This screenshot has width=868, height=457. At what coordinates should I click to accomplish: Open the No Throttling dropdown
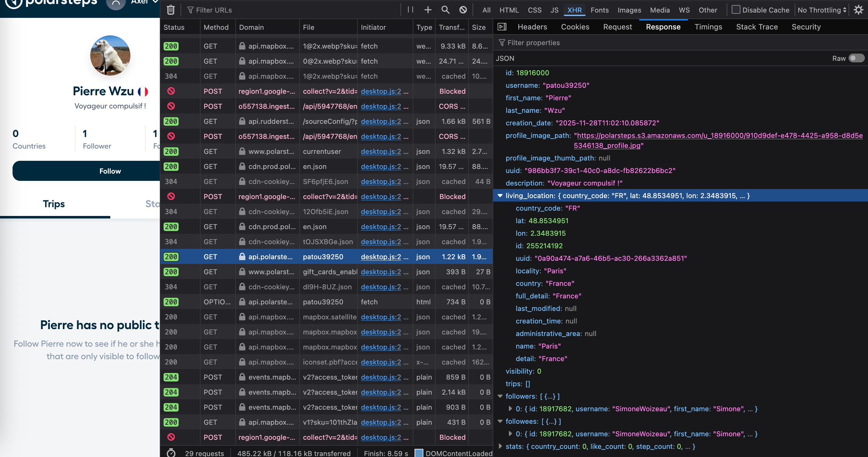822,10
